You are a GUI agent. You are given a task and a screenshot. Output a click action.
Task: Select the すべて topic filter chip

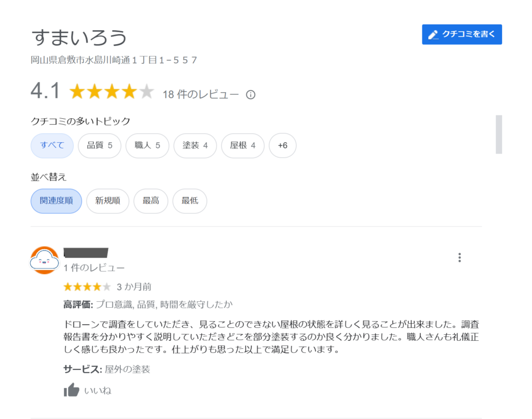click(52, 145)
